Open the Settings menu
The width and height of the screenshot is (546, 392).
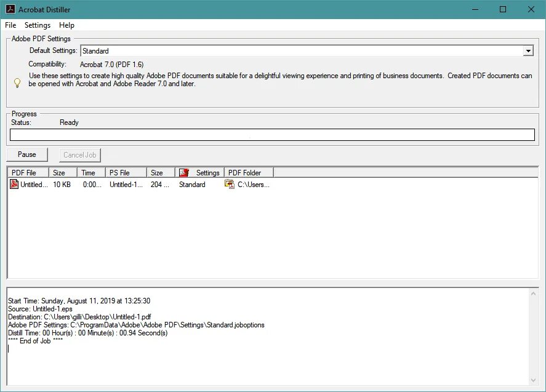click(x=38, y=25)
